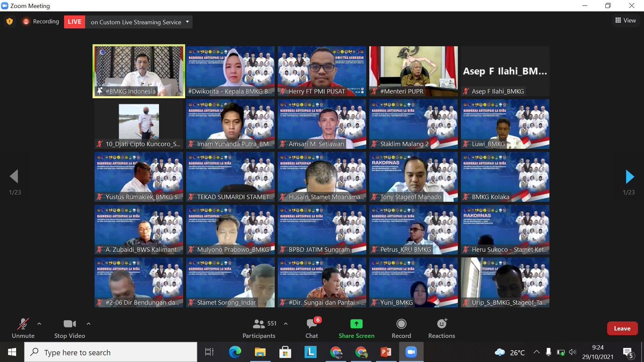Select Petrus_KRU BMKG tile
Image resolution: width=644 pixels, height=362 pixels.
pyautogui.click(x=413, y=230)
